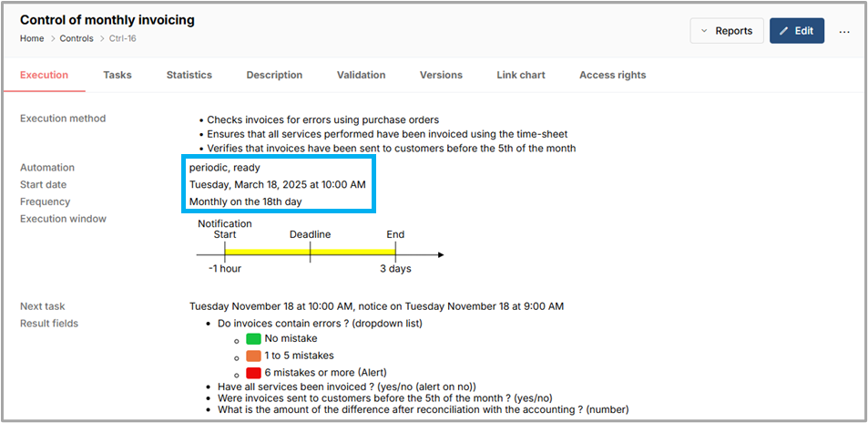
Task: Switch to the Tasks tab
Action: click(117, 75)
